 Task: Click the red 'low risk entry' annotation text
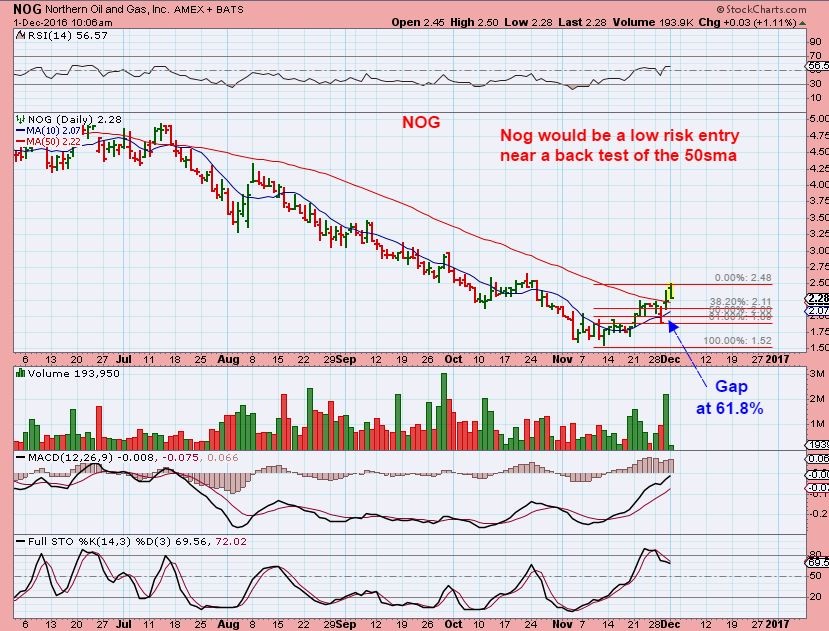[619, 147]
